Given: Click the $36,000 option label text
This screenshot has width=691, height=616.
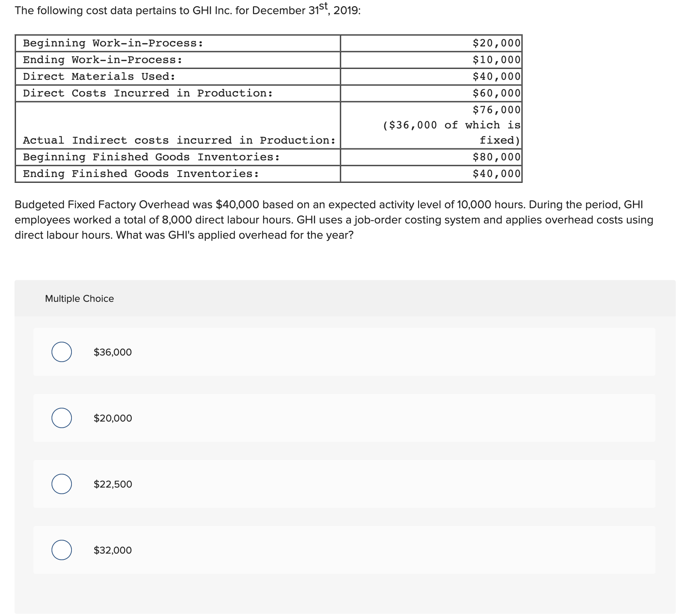Looking at the screenshot, I should [113, 352].
